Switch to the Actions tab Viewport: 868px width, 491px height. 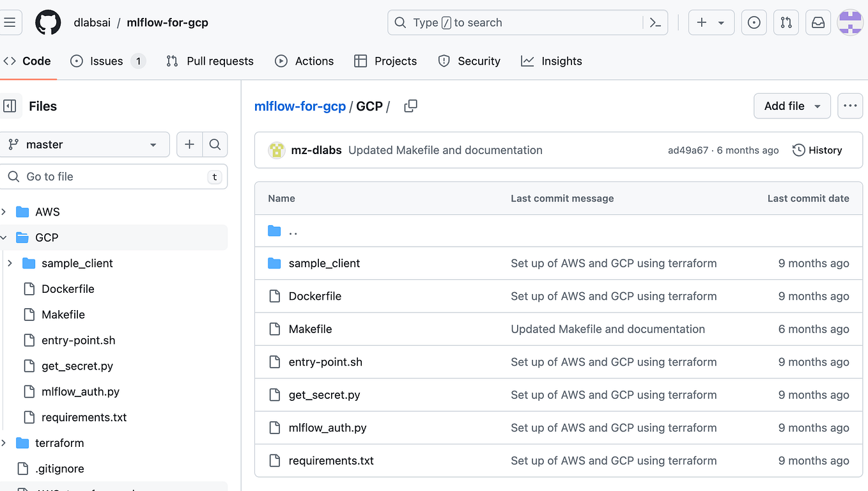[304, 61]
